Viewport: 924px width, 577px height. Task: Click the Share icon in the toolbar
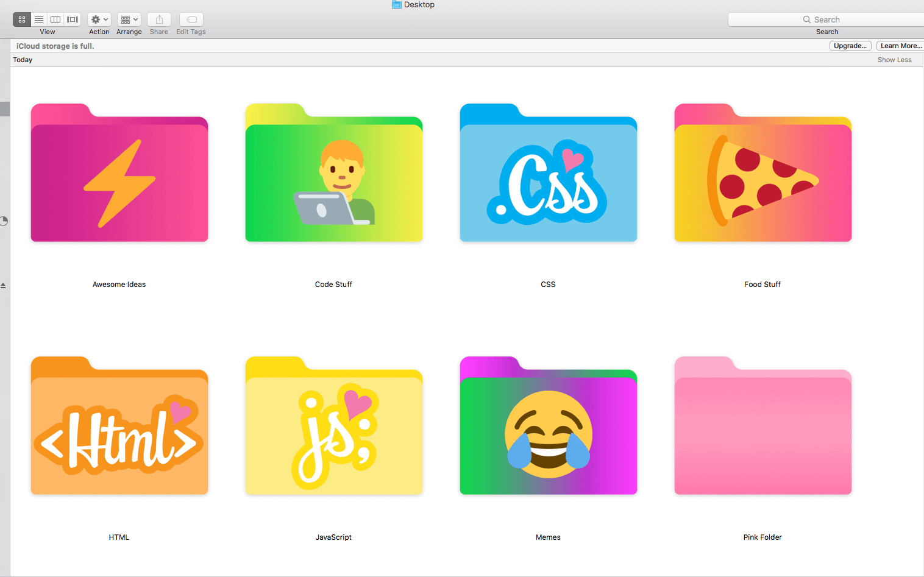(158, 19)
